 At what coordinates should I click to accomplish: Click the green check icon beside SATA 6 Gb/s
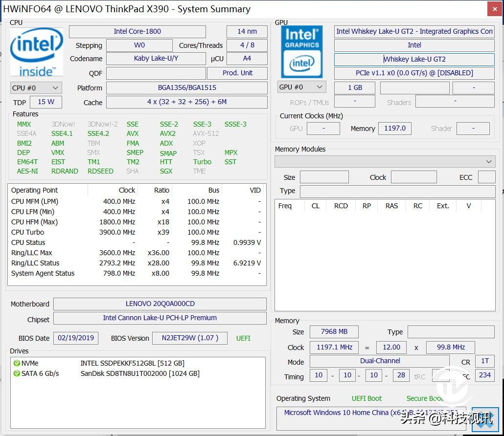(x=17, y=373)
